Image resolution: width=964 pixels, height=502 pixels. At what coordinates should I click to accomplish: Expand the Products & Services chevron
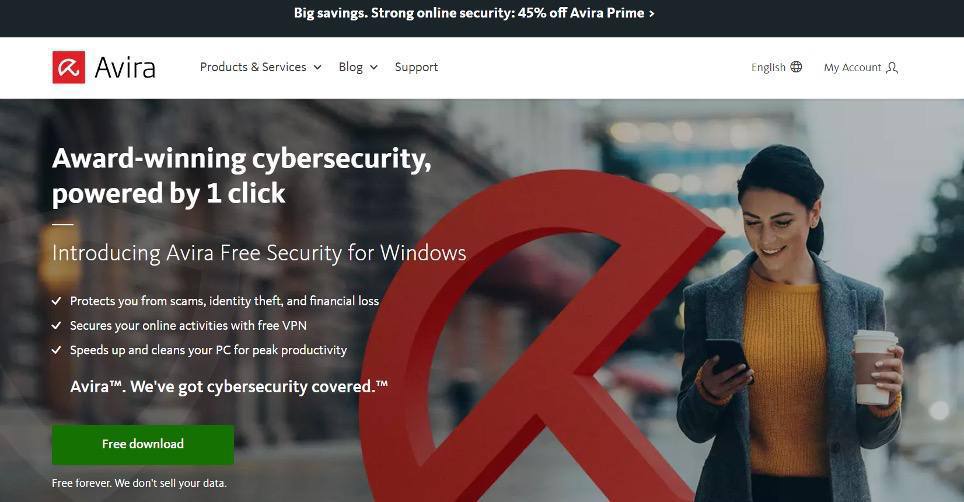coord(317,68)
